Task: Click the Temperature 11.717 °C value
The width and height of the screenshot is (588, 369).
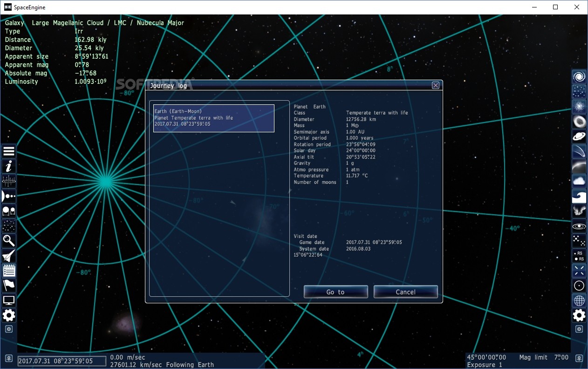Action: (357, 176)
